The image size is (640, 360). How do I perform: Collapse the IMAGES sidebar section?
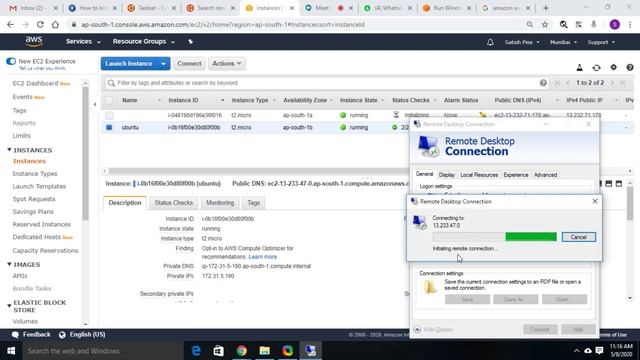9,264
